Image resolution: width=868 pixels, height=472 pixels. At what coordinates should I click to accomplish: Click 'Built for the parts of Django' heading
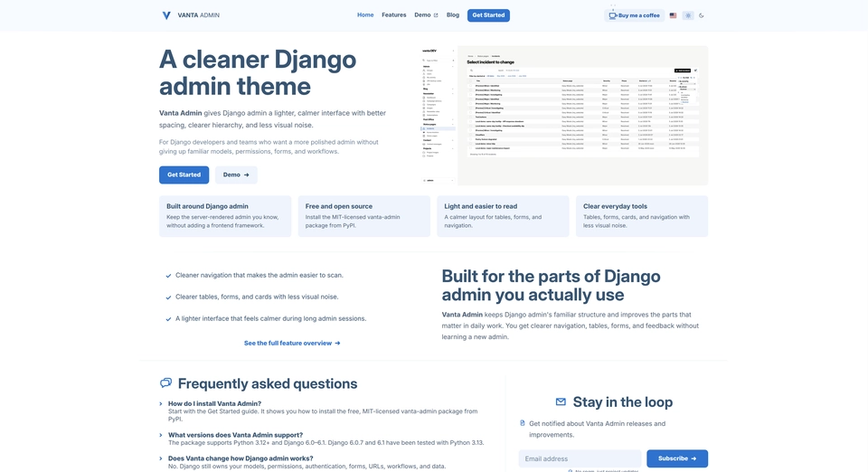(x=552, y=285)
